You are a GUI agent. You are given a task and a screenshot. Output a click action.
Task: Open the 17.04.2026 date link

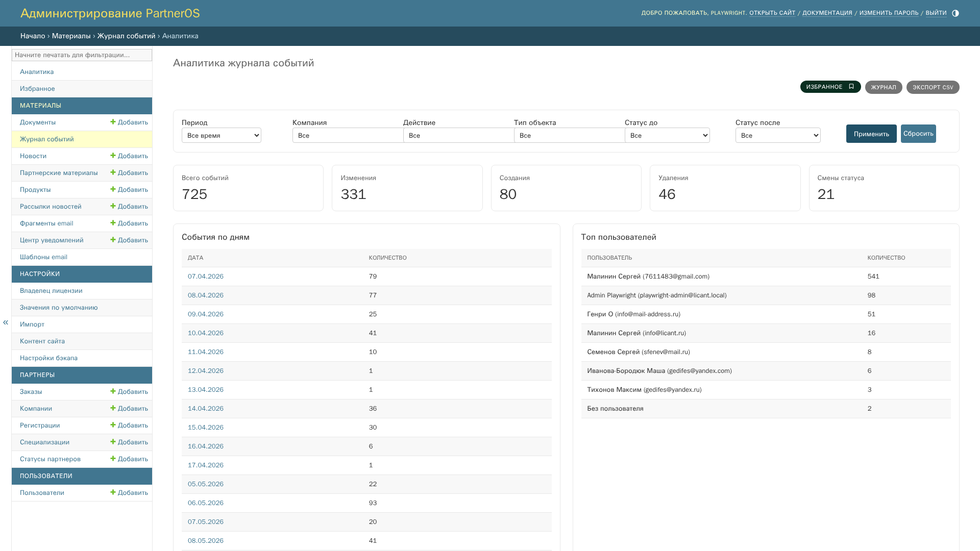(206, 465)
